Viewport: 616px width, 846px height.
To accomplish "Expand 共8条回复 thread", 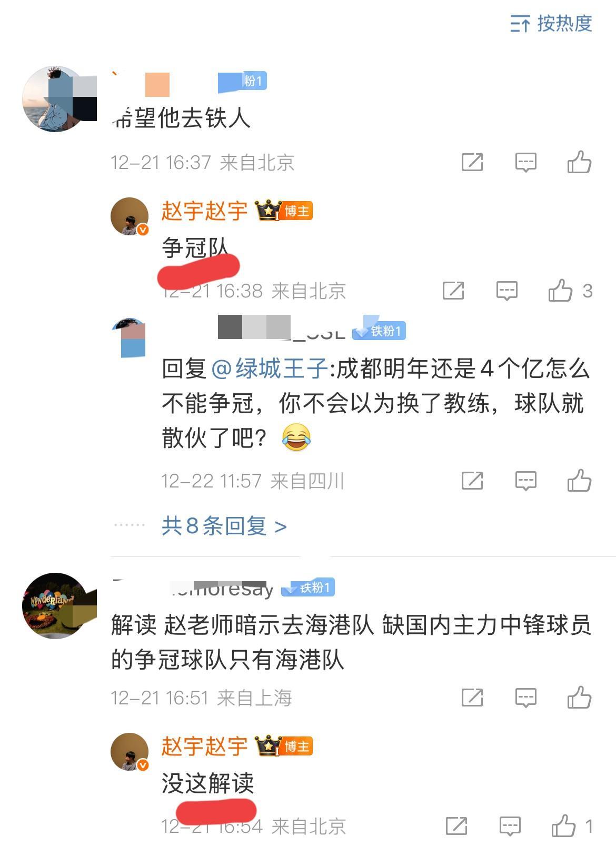I will [224, 526].
